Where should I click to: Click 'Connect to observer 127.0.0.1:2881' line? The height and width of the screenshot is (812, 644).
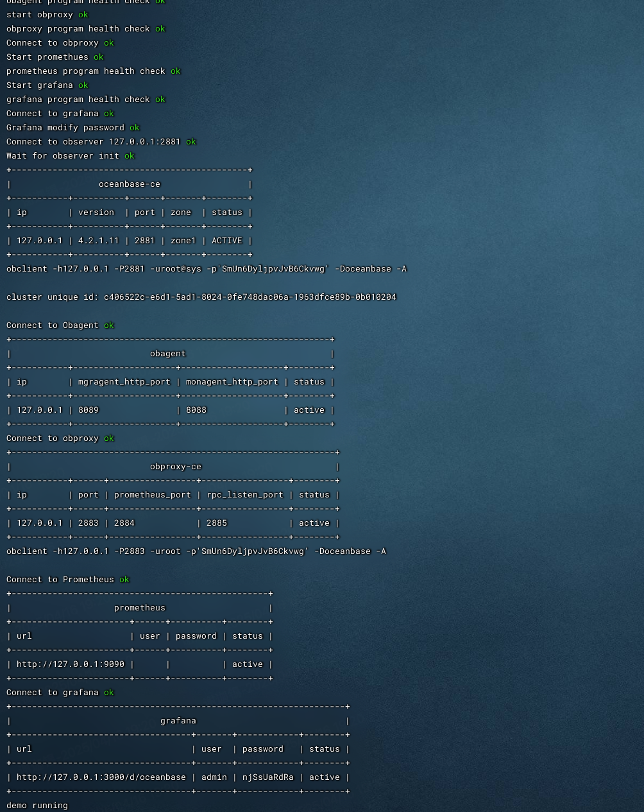tap(101, 142)
